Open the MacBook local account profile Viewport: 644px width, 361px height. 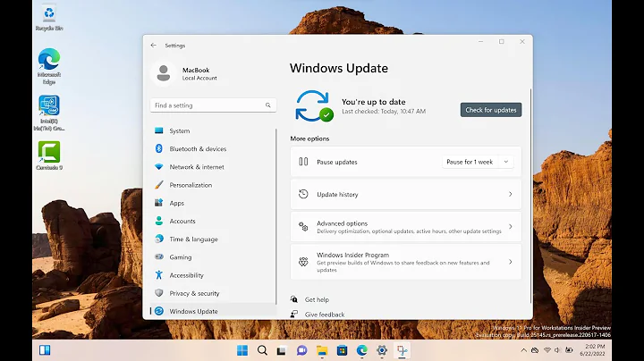pyautogui.click(x=185, y=73)
